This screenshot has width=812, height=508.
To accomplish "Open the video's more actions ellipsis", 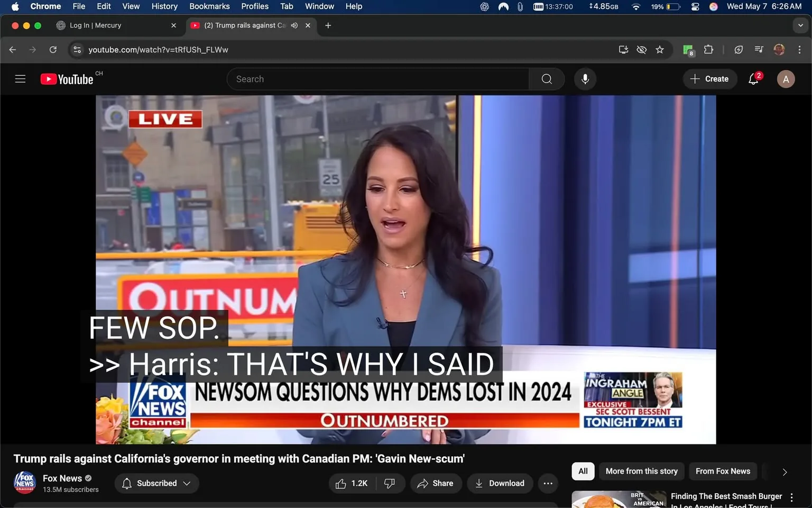I will (x=548, y=483).
